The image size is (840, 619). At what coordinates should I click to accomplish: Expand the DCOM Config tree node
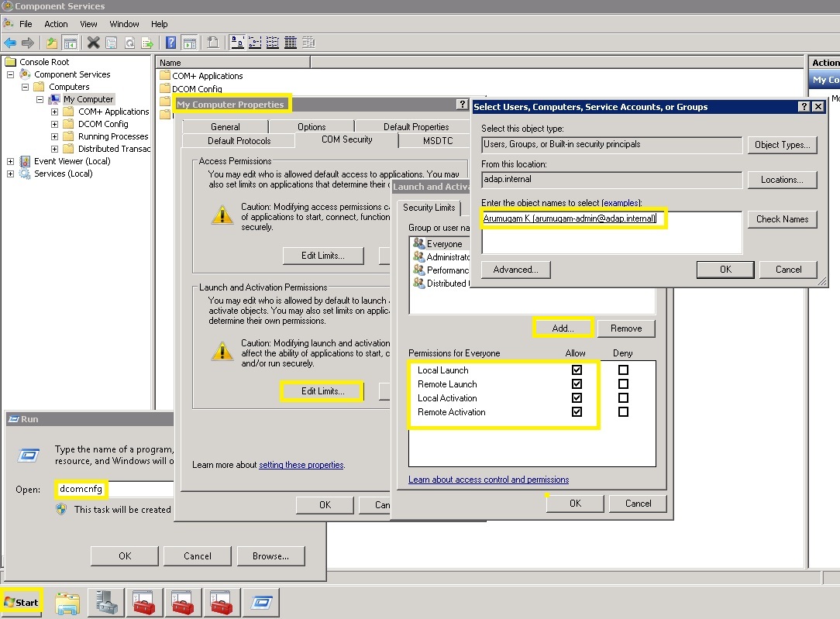click(55, 124)
